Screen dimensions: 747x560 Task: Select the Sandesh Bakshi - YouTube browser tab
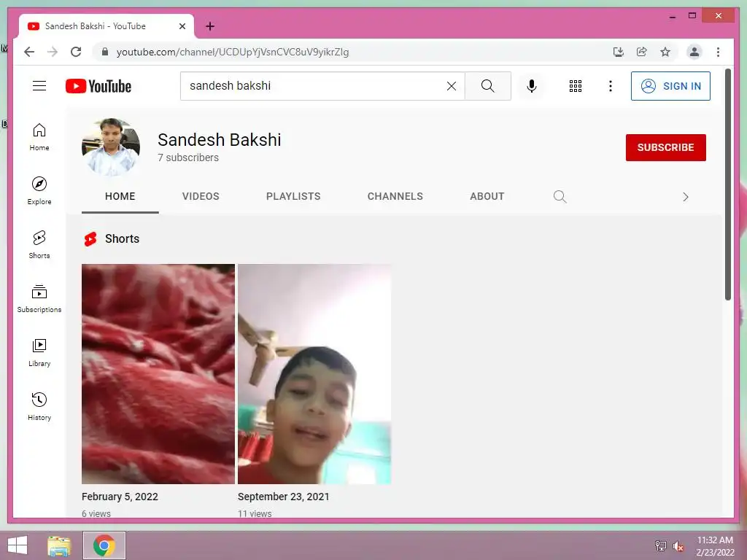click(107, 26)
